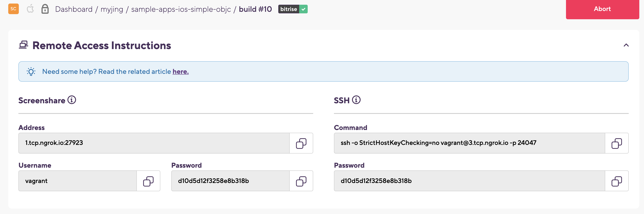This screenshot has height=214, width=644.
Task: Show the SSH info tooltip icon
Action: point(356,100)
